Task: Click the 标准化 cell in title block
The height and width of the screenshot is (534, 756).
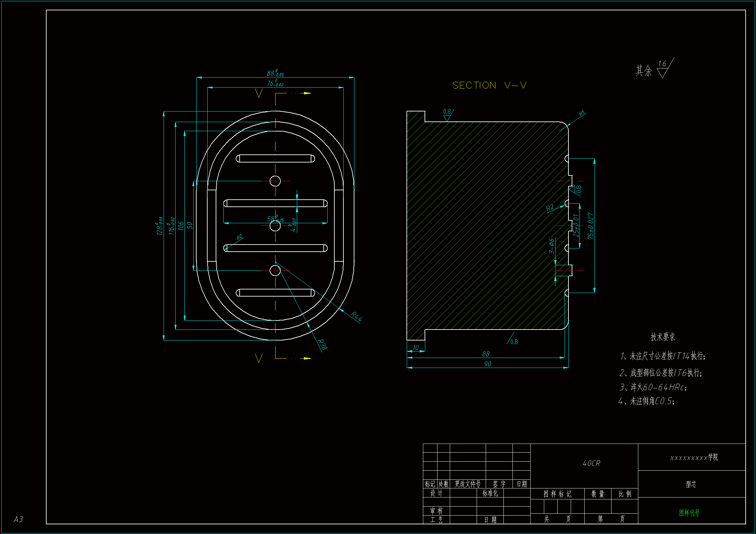Action: click(x=490, y=493)
